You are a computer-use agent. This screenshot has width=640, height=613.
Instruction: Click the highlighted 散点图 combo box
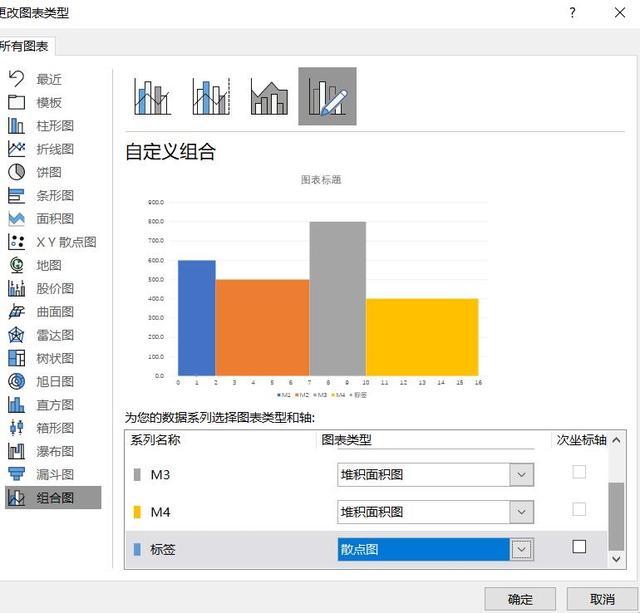click(436, 549)
